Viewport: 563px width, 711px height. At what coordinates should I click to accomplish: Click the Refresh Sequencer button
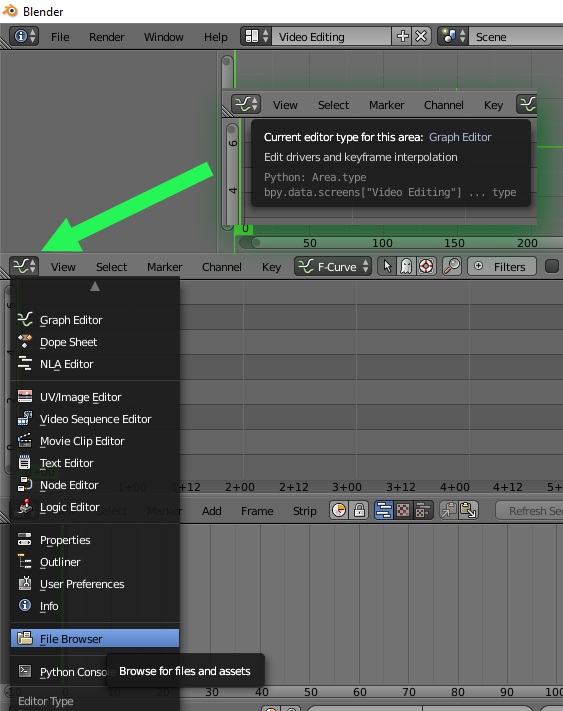[529, 511]
